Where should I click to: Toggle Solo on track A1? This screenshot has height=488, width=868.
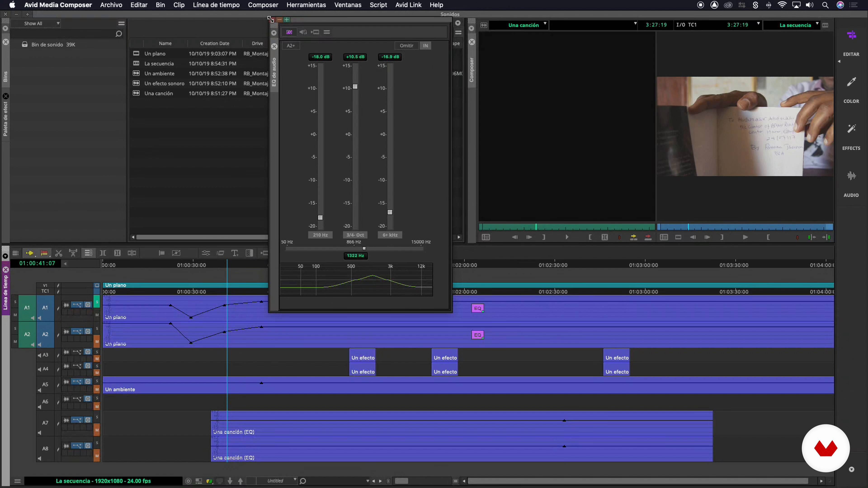click(97, 302)
